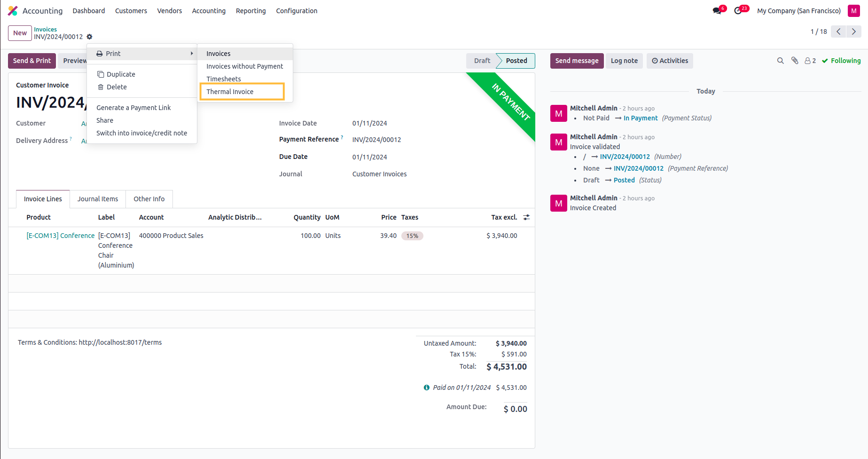868x459 pixels.
Task: Go to previous record arrow
Action: (838, 32)
